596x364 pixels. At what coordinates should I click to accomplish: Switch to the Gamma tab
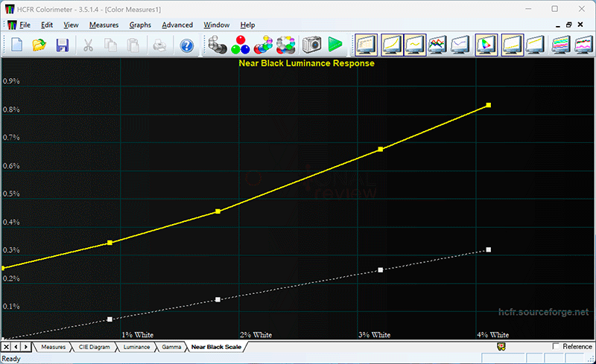pyautogui.click(x=171, y=347)
